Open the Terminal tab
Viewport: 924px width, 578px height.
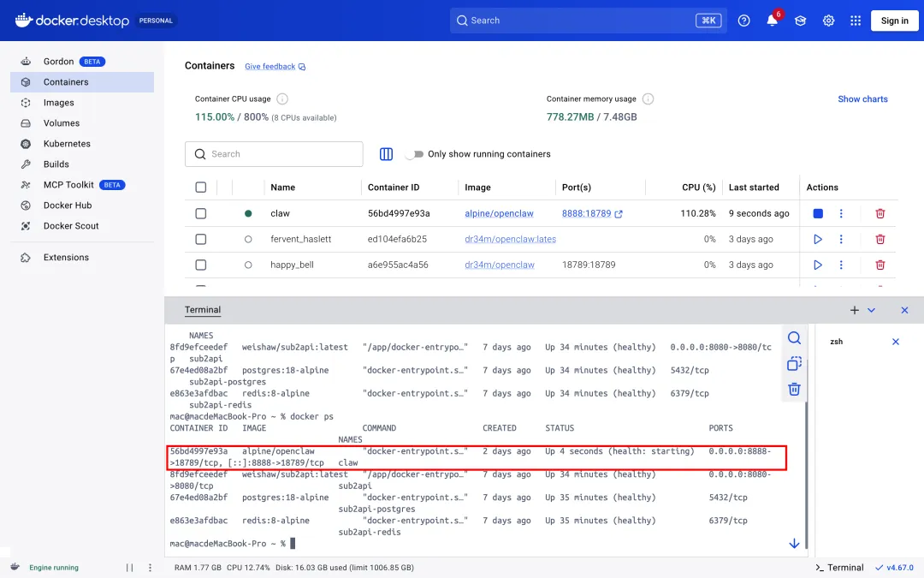coord(203,310)
